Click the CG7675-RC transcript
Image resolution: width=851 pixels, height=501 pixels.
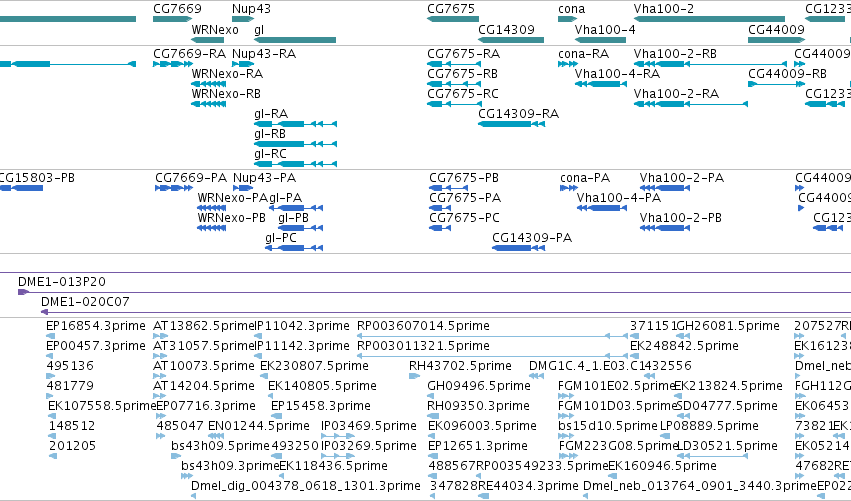pyautogui.click(x=454, y=104)
